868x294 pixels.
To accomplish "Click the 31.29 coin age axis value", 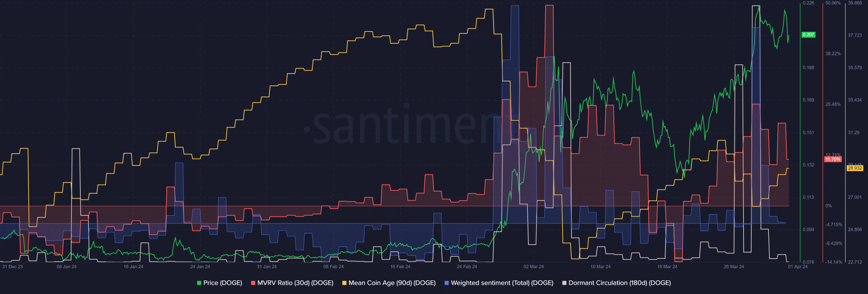I will tap(854, 133).
